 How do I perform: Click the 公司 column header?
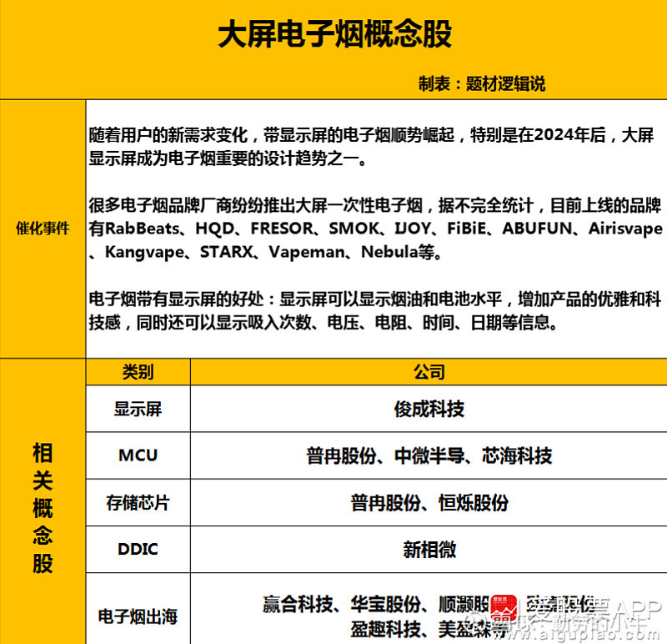[x=429, y=372]
